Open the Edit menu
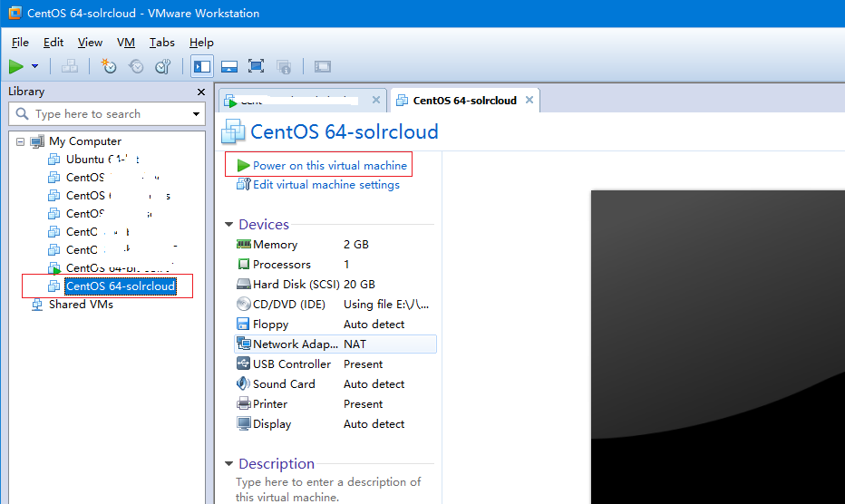845x504 pixels. pyautogui.click(x=53, y=42)
